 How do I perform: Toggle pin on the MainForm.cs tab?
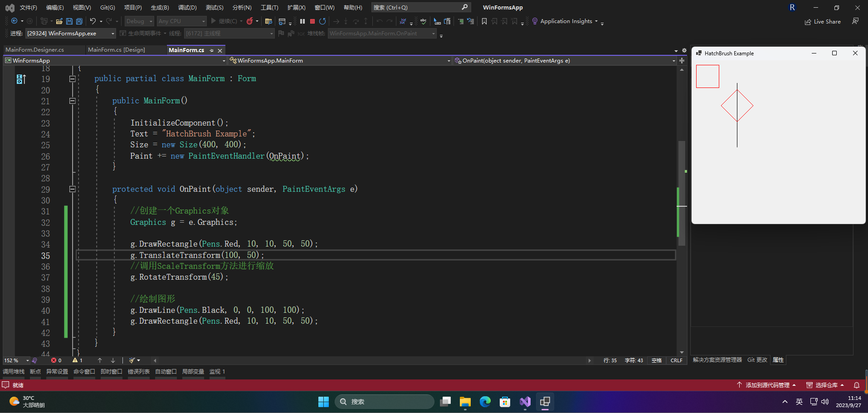(212, 50)
